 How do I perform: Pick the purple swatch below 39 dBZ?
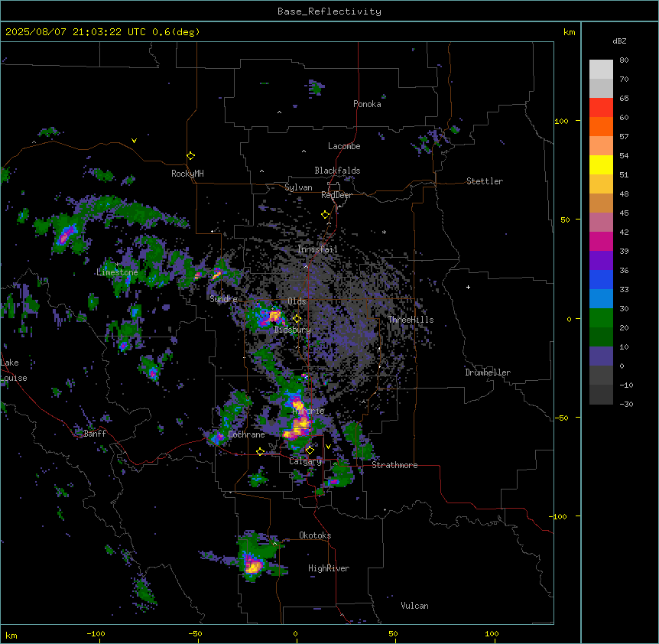pos(601,261)
